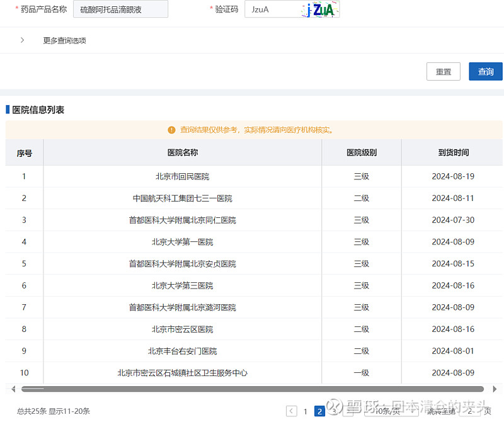Click the jump-to-page number field
Image resolution: width=504 pixels, height=422 pixels.
(470, 411)
